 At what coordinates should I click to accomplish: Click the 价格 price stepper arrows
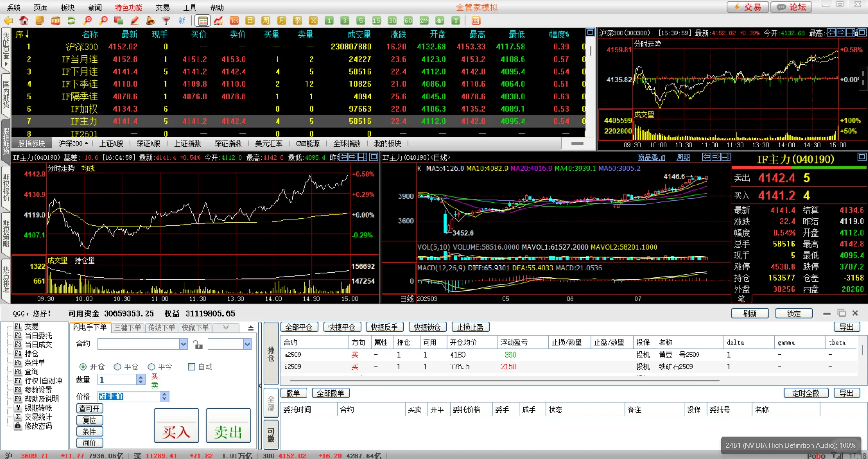[x=165, y=397]
